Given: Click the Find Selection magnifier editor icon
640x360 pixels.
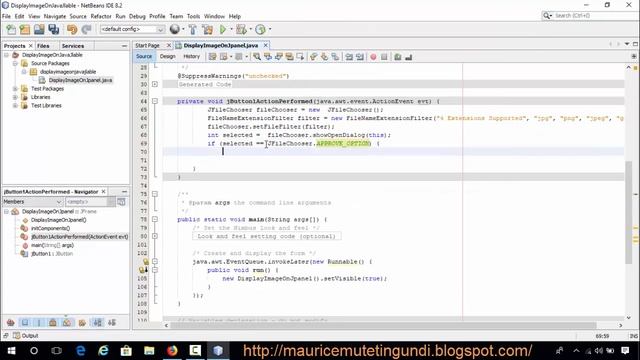Looking at the screenshot, I should pyautogui.click(x=257, y=57).
